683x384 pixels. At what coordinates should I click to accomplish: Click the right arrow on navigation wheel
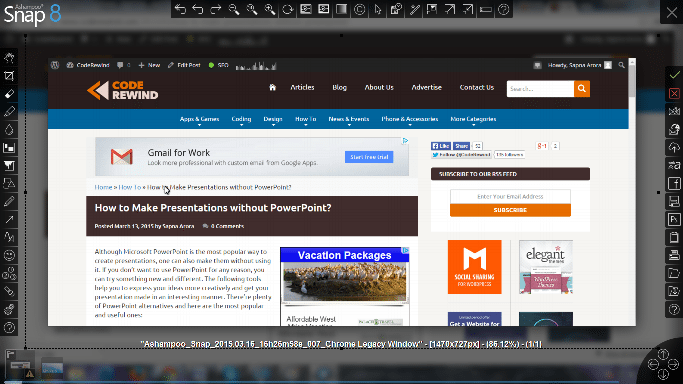pyautogui.click(x=673, y=364)
